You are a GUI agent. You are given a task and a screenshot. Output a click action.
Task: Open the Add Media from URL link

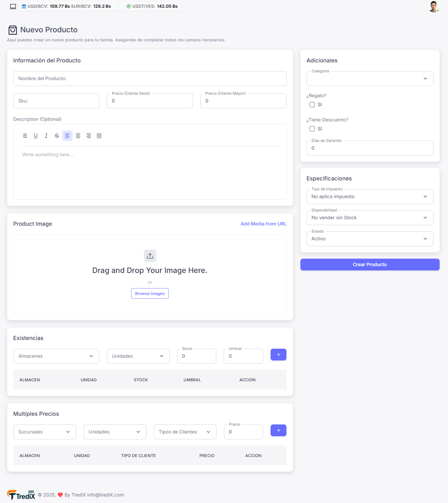[263, 224]
